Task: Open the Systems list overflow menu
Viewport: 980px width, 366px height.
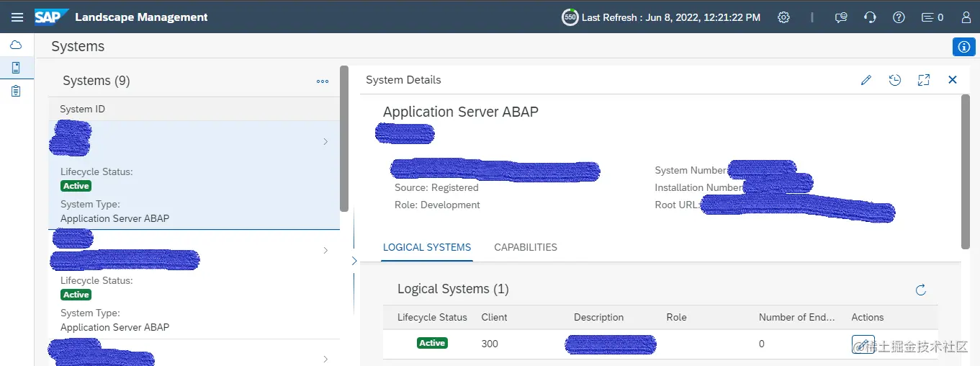Action: pyautogui.click(x=323, y=81)
